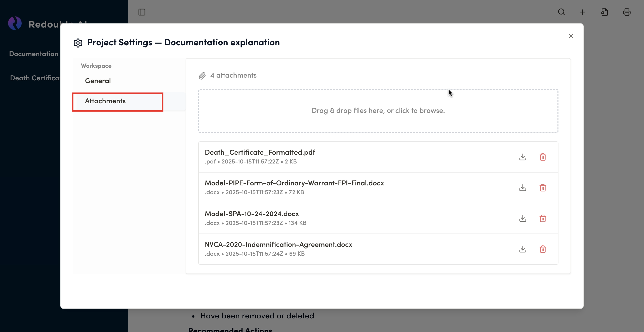The width and height of the screenshot is (644, 332).
Task: Click the plus icon in toolbar
Action: point(582,12)
